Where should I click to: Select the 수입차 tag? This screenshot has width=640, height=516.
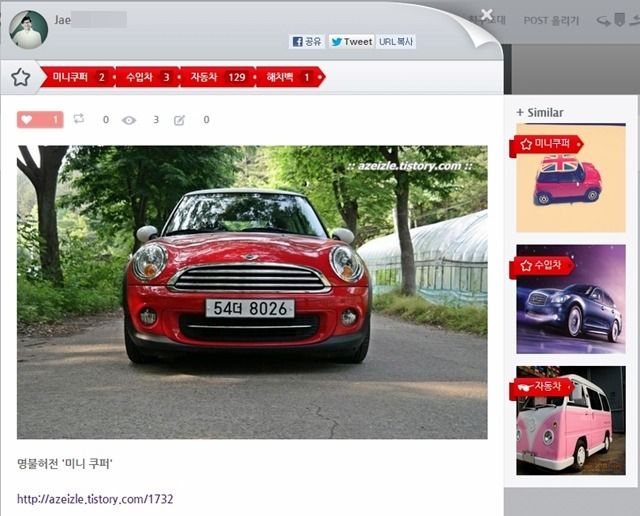coord(148,77)
